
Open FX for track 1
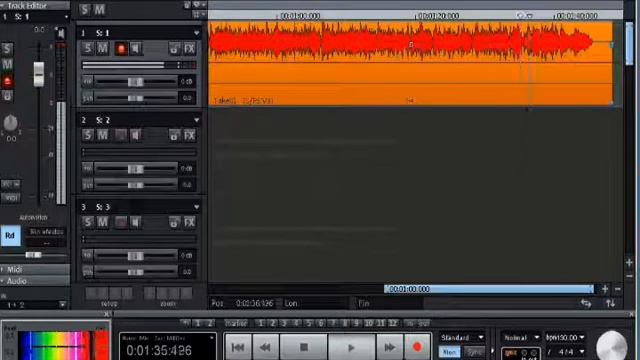click(x=189, y=49)
